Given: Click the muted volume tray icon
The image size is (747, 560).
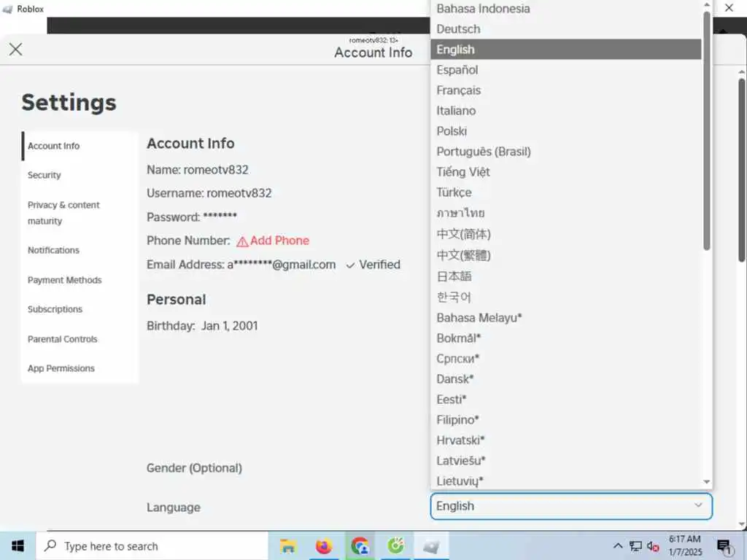Looking at the screenshot, I should pyautogui.click(x=653, y=546).
